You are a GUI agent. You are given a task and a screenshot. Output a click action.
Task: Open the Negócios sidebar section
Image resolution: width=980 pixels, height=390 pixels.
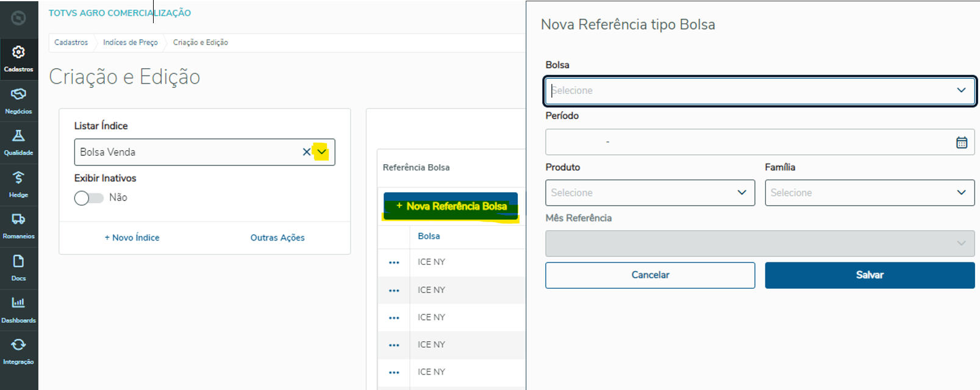tap(19, 101)
